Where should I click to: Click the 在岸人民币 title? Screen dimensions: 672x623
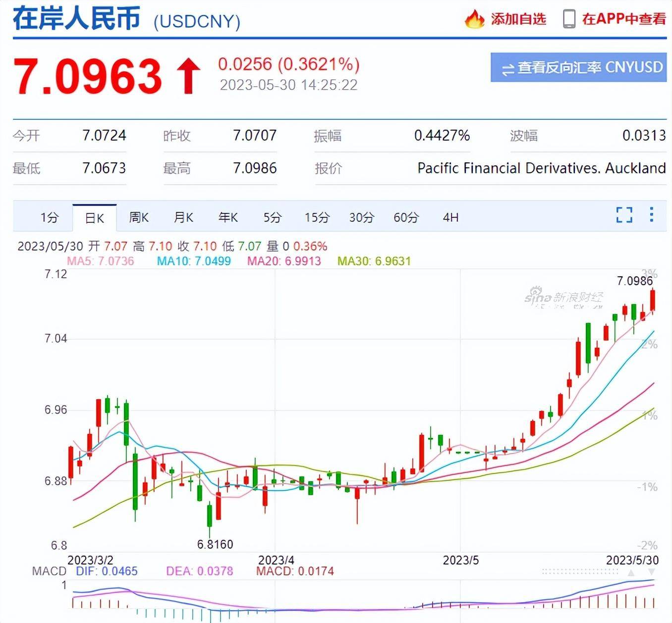(x=76, y=19)
